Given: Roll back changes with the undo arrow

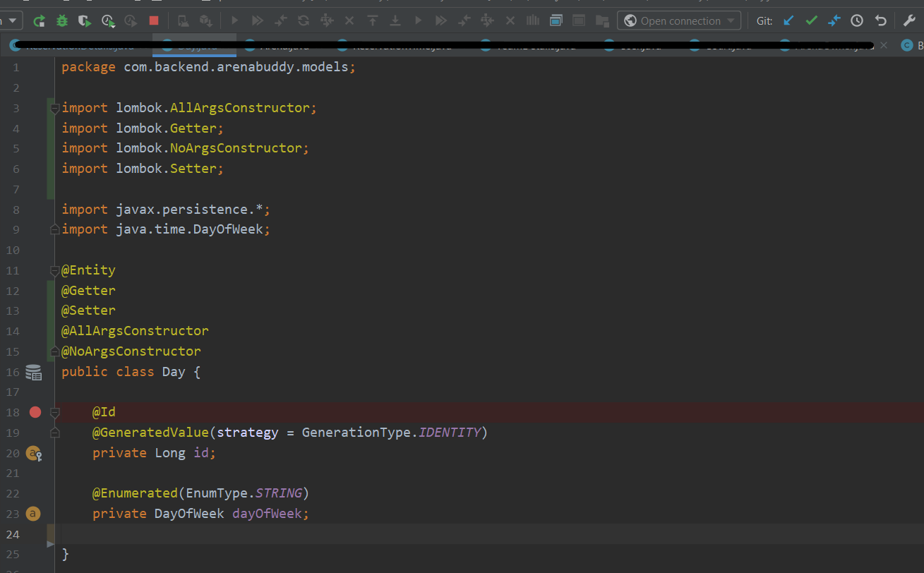Looking at the screenshot, I should [880, 20].
